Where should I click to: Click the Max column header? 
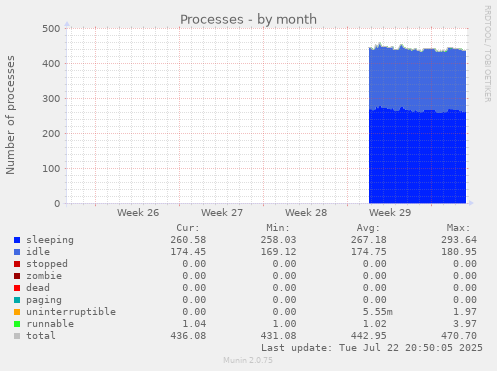[x=458, y=228]
